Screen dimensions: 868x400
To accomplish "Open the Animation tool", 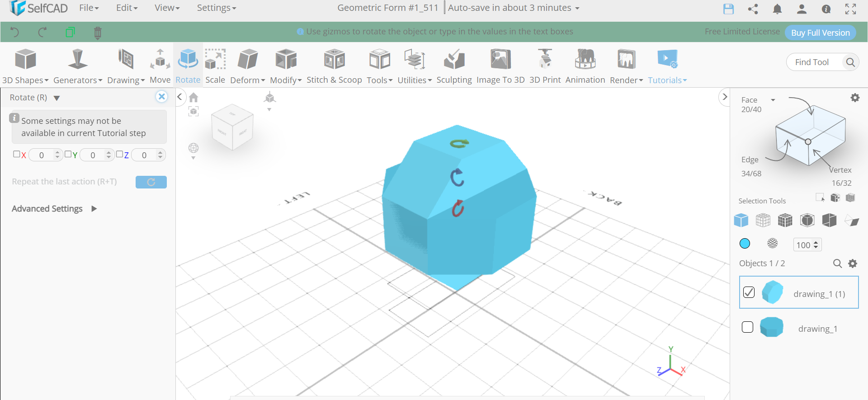I will coord(585,66).
